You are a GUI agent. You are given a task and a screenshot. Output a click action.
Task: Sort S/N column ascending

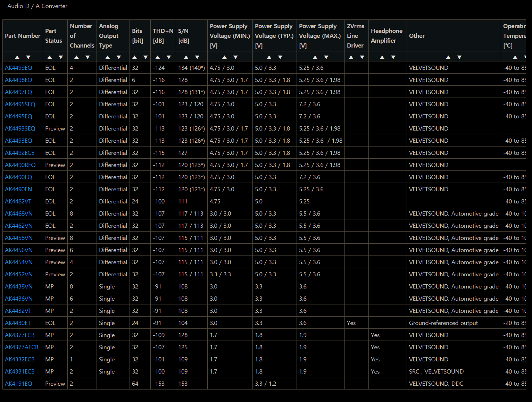186,57
